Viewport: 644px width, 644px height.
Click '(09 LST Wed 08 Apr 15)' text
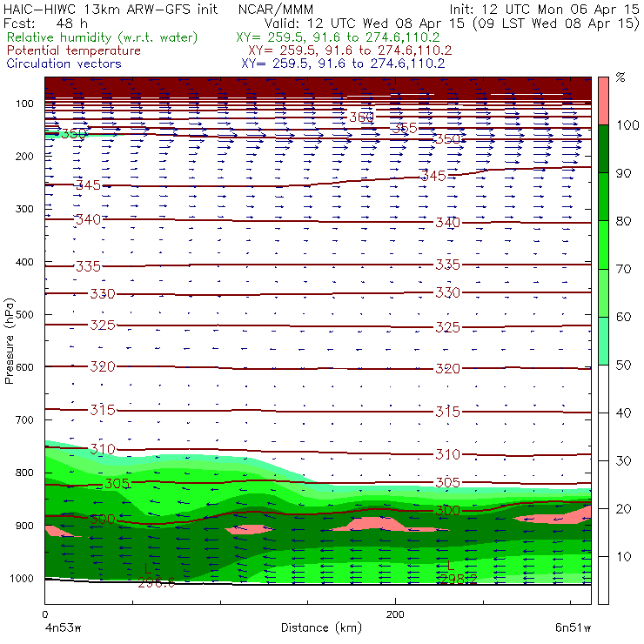click(556, 23)
